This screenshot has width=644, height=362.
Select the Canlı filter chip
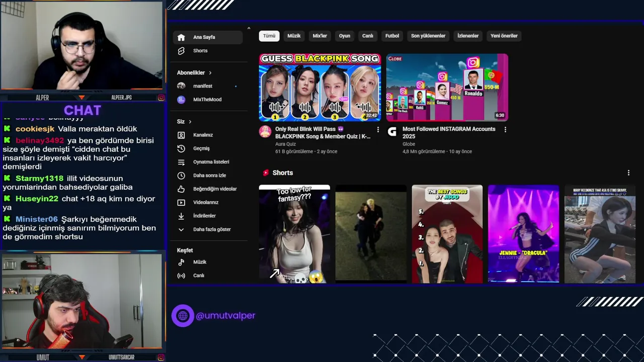[368, 36]
